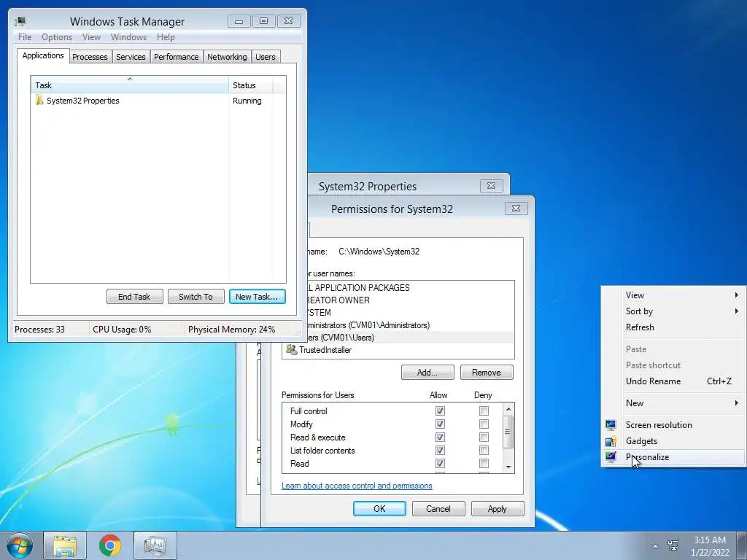747x560 pixels.
Task: Expand the New submenu in context menu
Action: [x=673, y=403]
